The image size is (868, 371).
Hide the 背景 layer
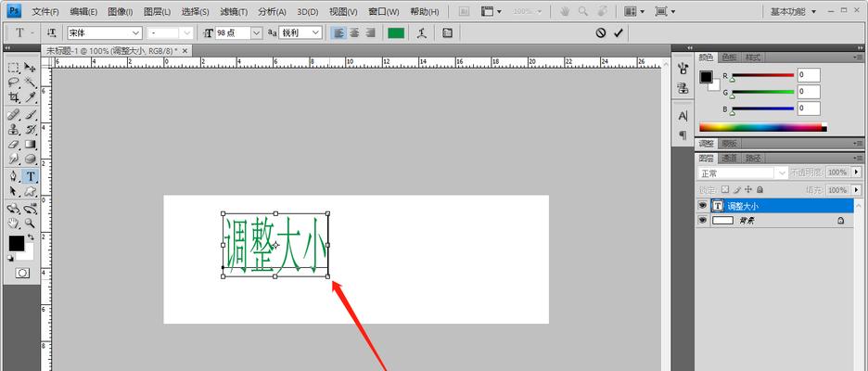click(703, 221)
